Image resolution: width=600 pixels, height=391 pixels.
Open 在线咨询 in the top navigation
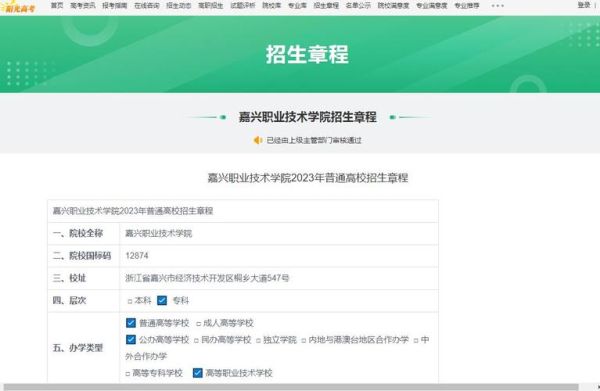click(x=147, y=5)
